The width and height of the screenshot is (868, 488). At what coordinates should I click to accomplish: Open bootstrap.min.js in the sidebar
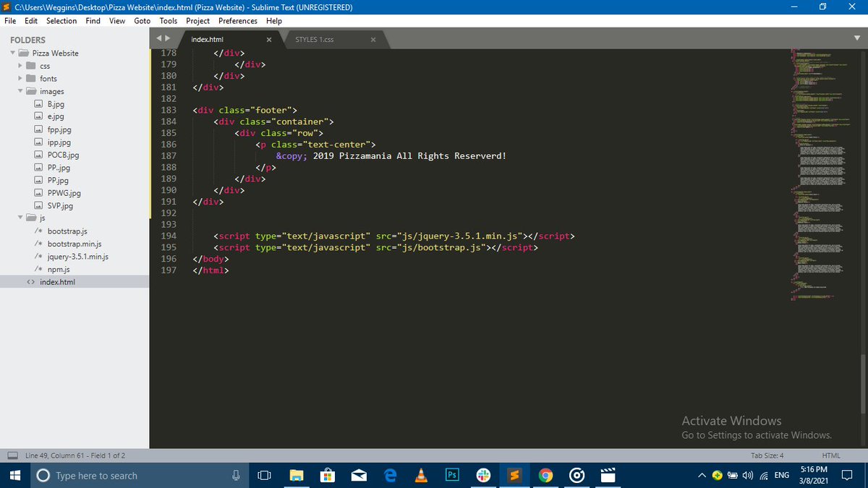tap(75, 244)
